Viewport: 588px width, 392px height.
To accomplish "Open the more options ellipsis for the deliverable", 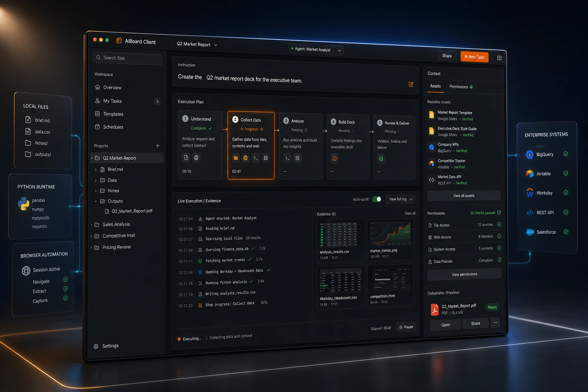I will 495,323.
